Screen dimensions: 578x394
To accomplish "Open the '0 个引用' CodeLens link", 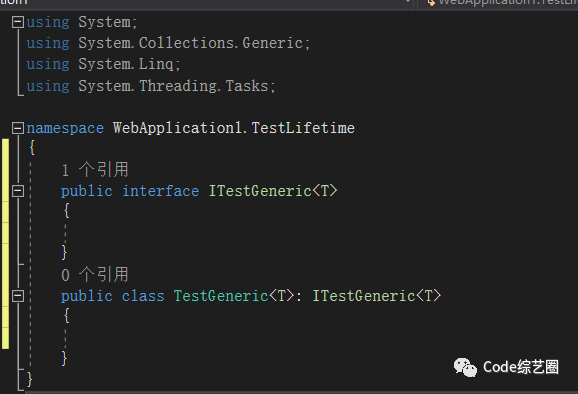I will click(x=95, y=275).
